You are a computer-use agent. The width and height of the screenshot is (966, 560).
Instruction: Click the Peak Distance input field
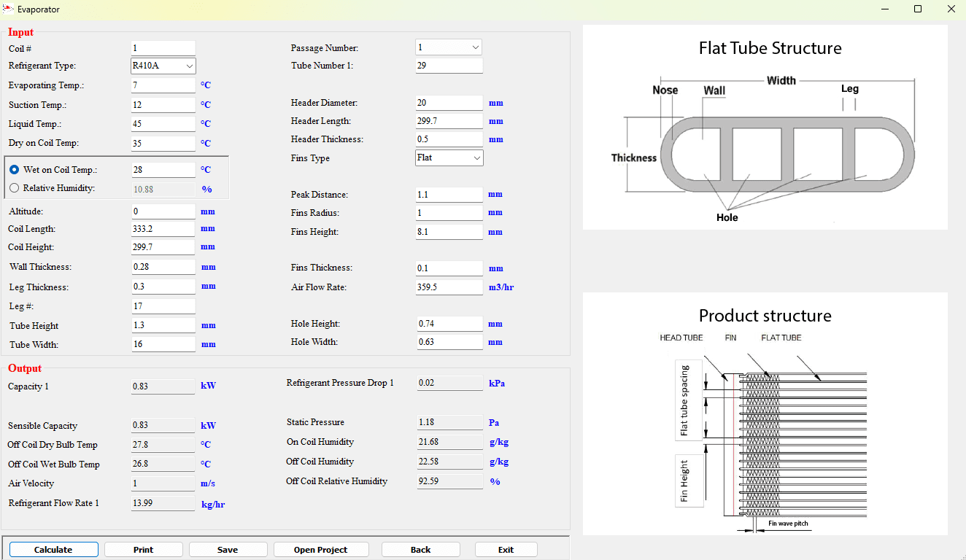click(x=449, y=195)
